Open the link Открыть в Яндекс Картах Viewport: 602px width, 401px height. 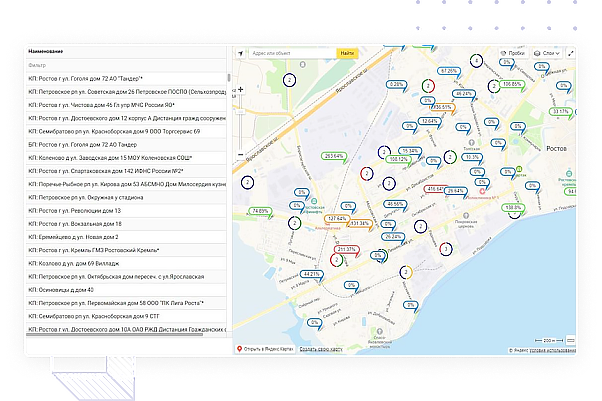pos(265,349)
